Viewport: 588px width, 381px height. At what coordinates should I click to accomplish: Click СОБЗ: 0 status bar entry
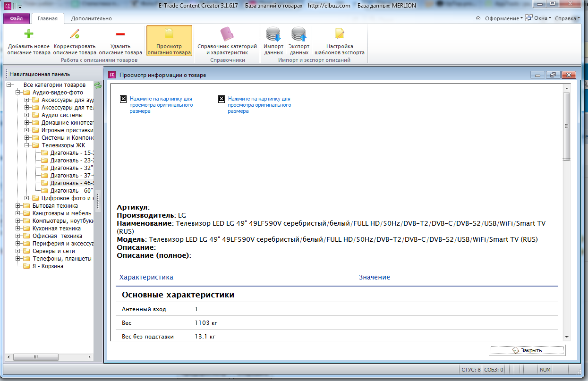494,370
